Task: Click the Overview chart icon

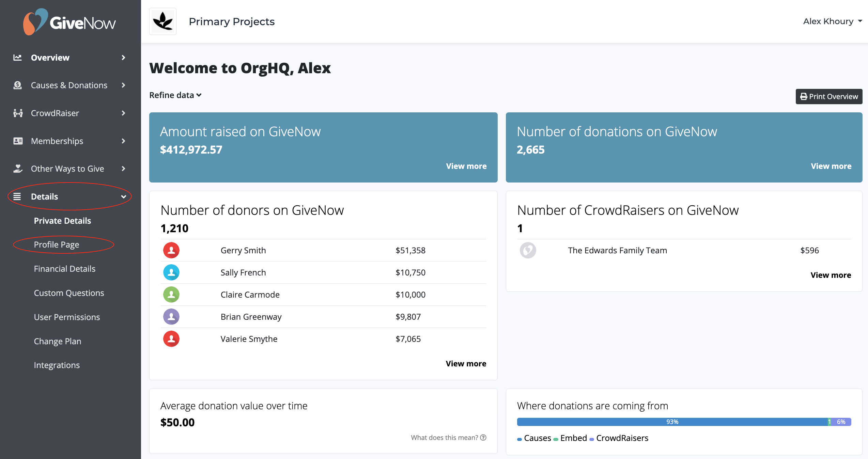Action: click(x=17, y=58)
